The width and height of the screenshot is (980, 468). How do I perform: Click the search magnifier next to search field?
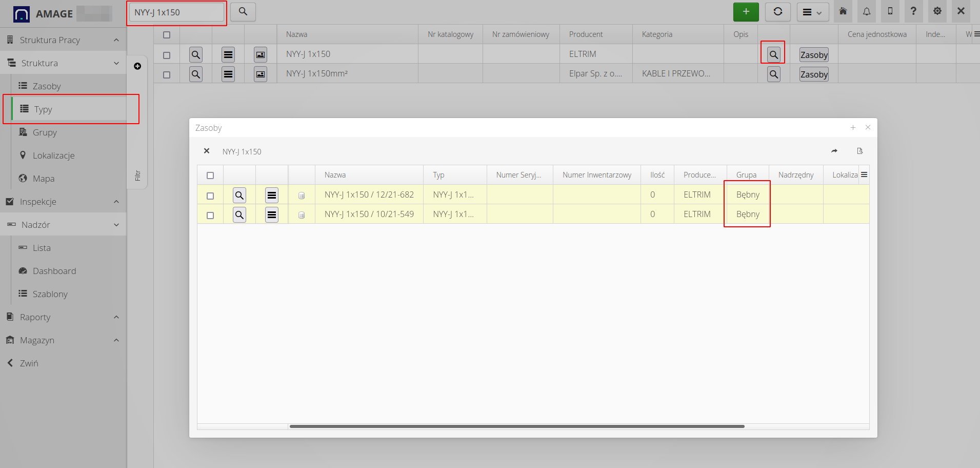click(x=243, y=12)
